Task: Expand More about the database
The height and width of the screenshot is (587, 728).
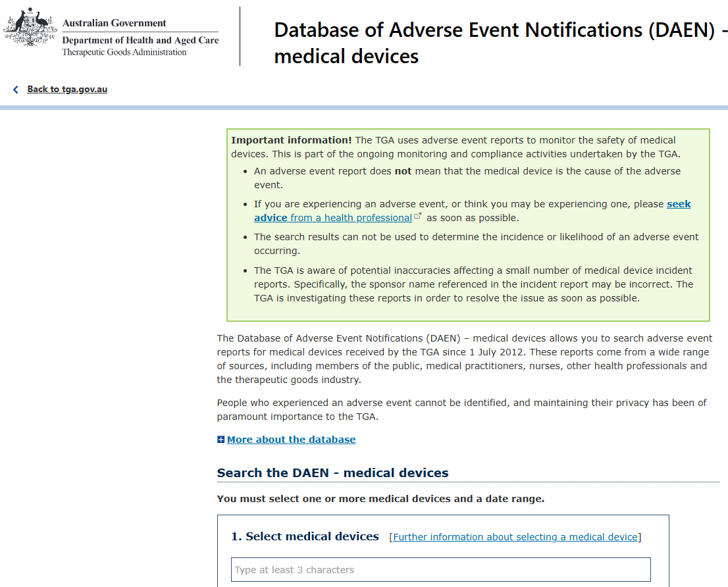Action: click(291, 440)
